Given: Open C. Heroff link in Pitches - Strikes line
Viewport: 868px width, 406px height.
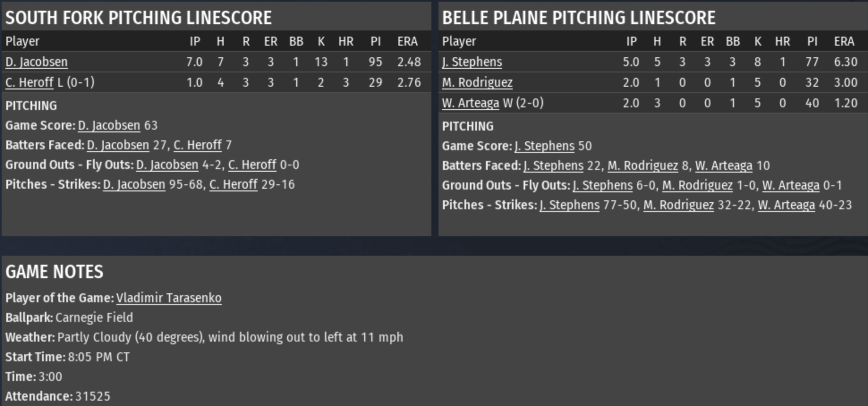Looking at the screenshot, I should pos(233,184).
